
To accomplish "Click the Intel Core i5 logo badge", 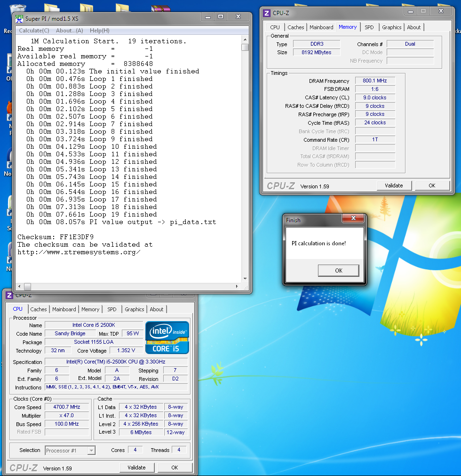I will click(x=167, y=338).
